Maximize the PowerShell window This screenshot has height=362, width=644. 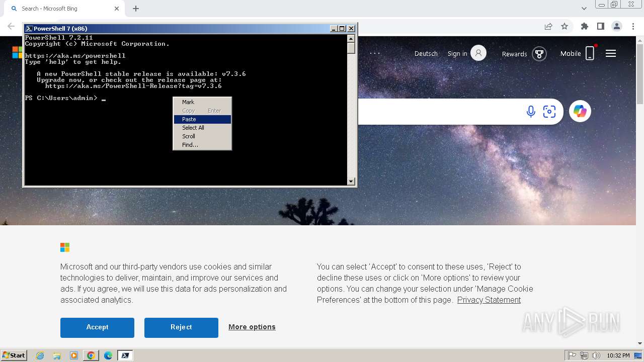click(x=342, y=29)
